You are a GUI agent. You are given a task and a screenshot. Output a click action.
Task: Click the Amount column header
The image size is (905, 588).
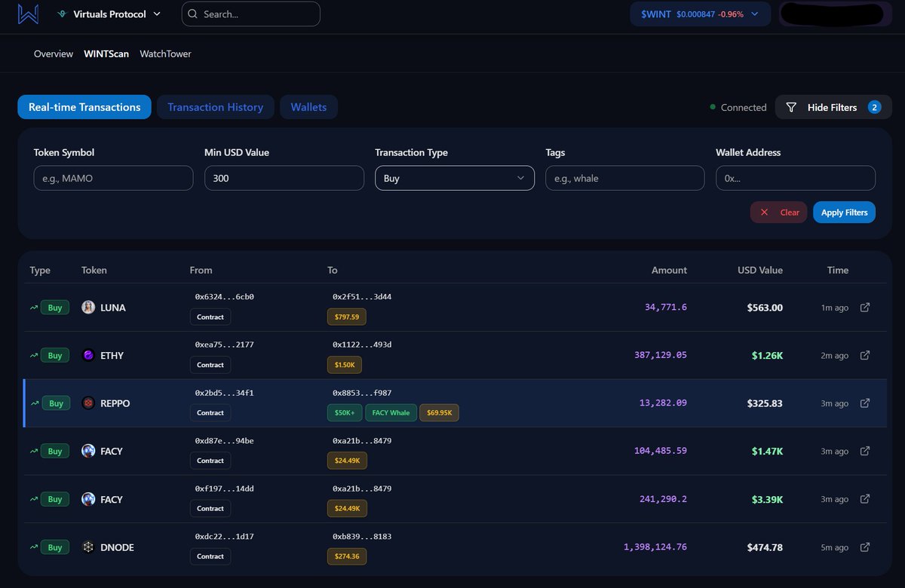pos(670,270)
